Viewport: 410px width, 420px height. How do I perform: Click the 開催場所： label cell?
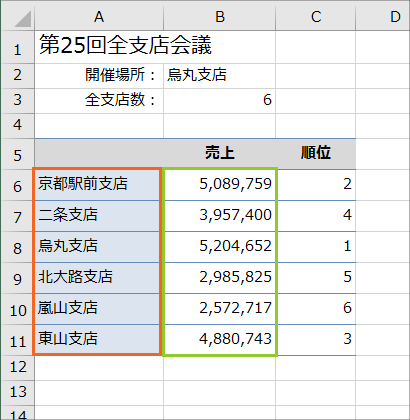(x=99, y=76)
